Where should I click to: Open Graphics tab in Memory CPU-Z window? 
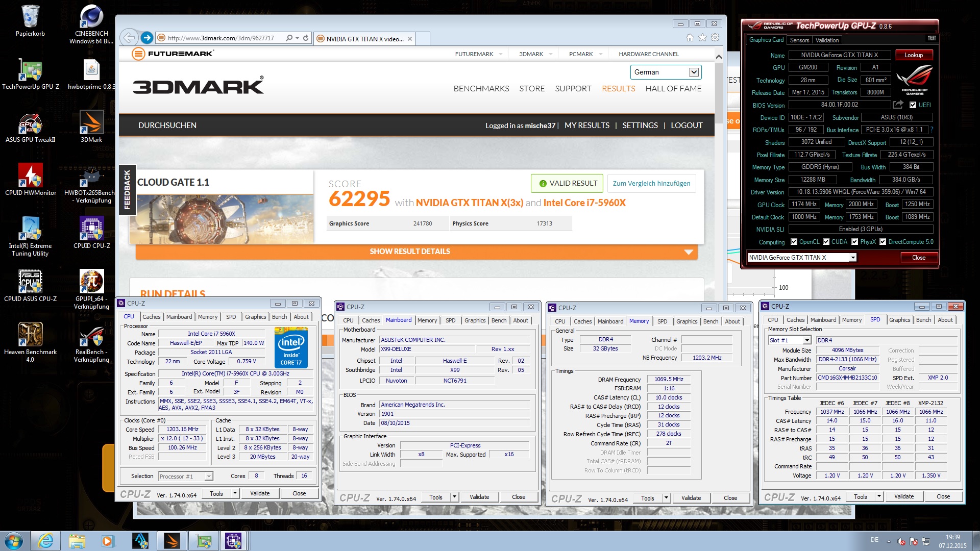pyautogui.click(x=687, y=321)
